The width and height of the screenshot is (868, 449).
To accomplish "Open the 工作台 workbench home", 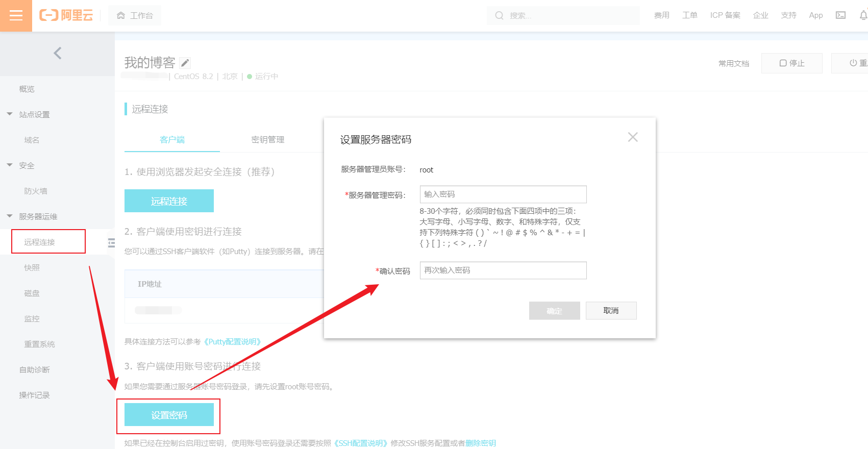I will coord(135,15).
